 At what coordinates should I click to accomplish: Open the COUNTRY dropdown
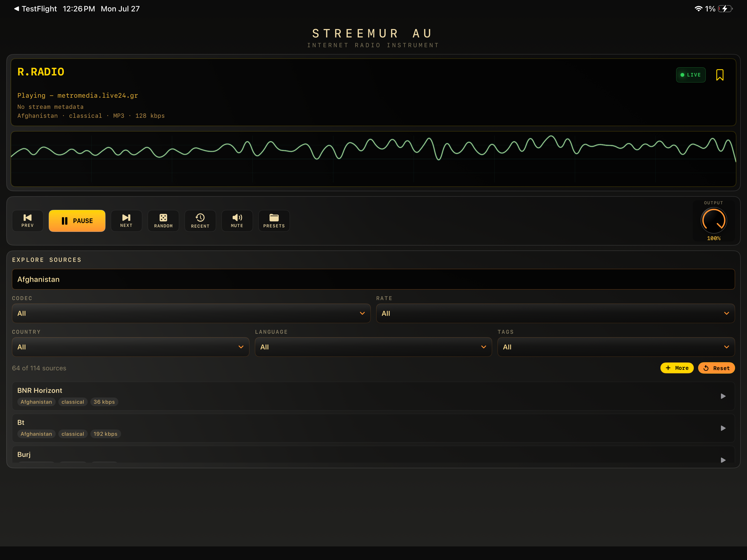point(131,347)
